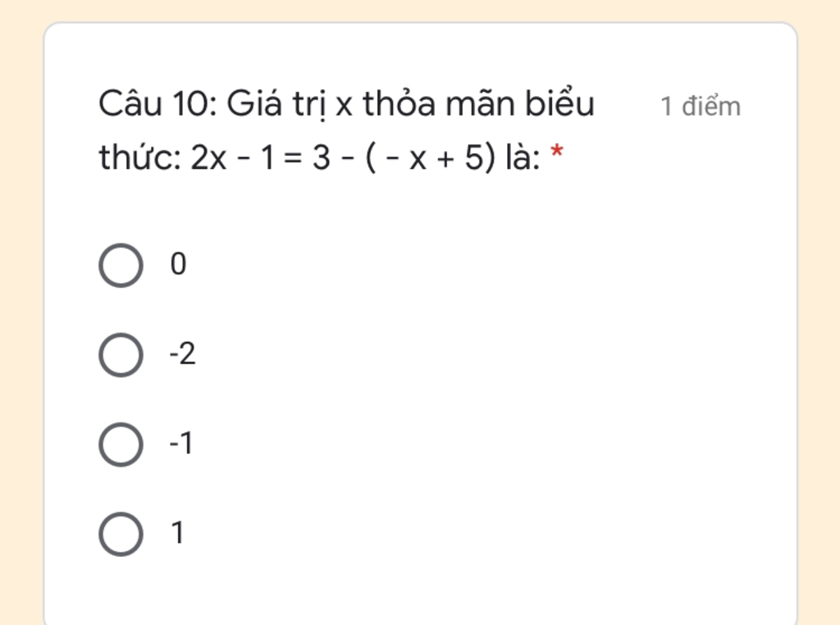Click the "1 điểm" points label
This screenshot has height=625, width=840.
point(701,106)
